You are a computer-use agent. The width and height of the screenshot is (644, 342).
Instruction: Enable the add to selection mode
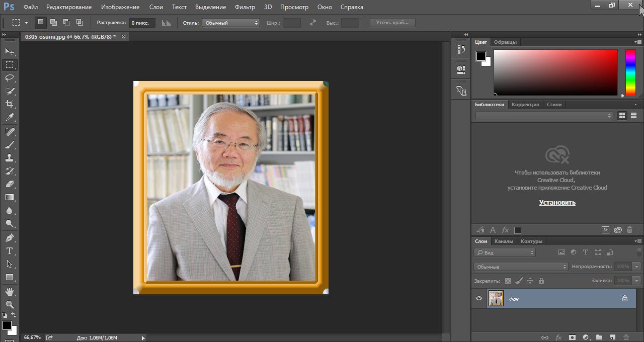53,23
